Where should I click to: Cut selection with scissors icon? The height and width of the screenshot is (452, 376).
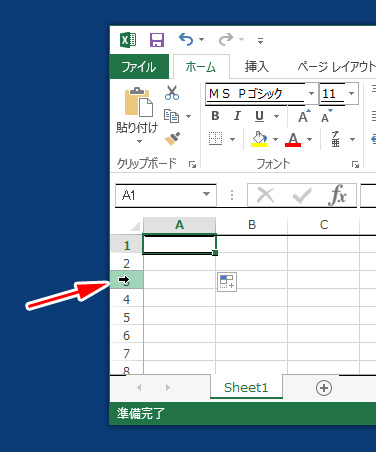tap(172, 93)
